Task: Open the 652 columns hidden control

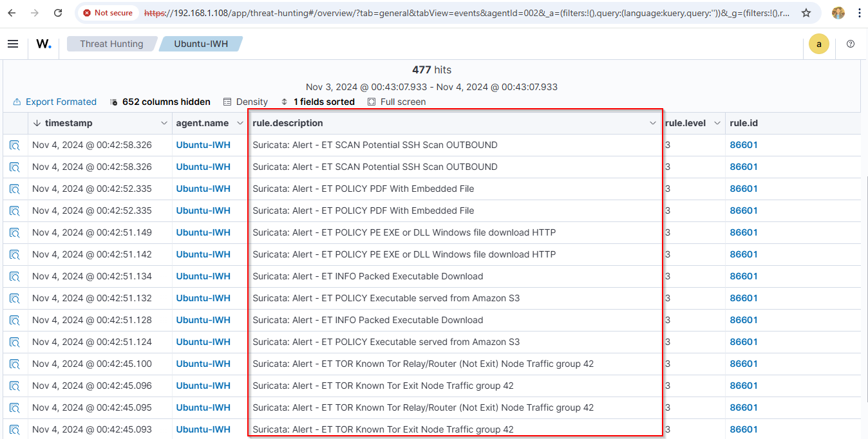Action: click(x=160, y=101)
